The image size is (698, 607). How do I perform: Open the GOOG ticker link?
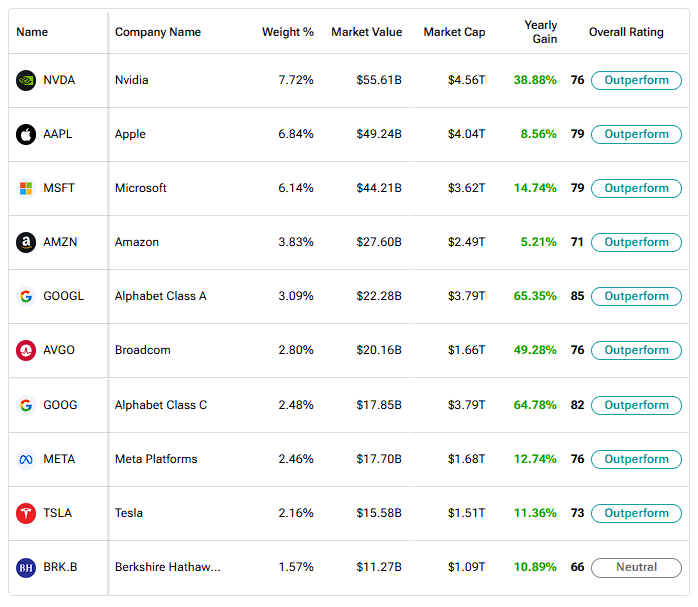(x=60, y=405)
